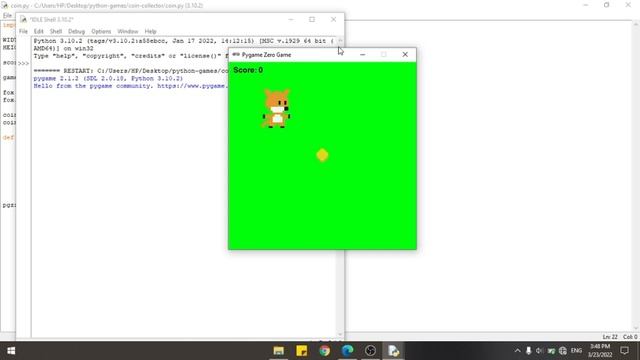Open the network globe tray icon

(x=563, y=351)
